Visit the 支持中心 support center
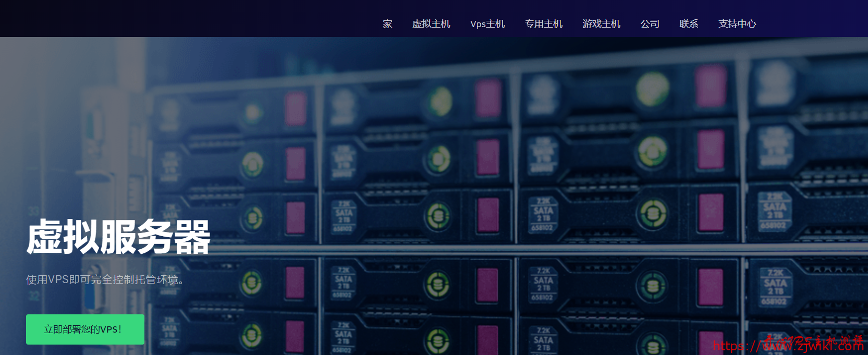The image size is (868, 355). click(737, 24)
